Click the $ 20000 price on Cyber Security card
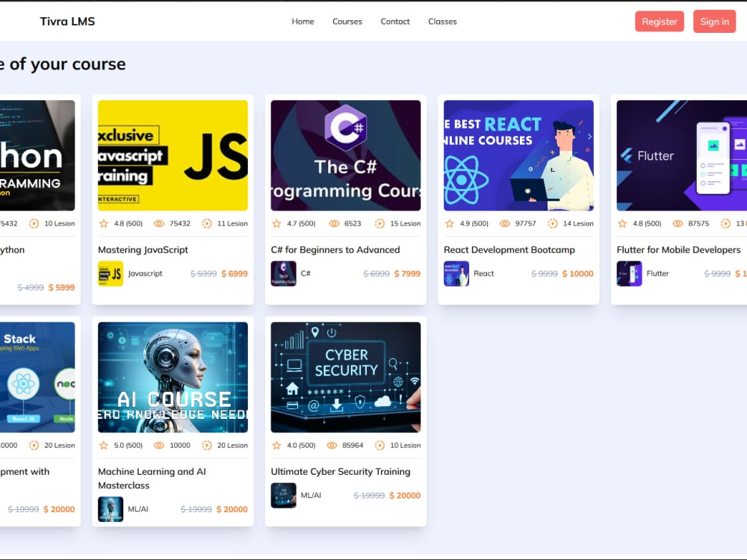 (x=405, y=496)
